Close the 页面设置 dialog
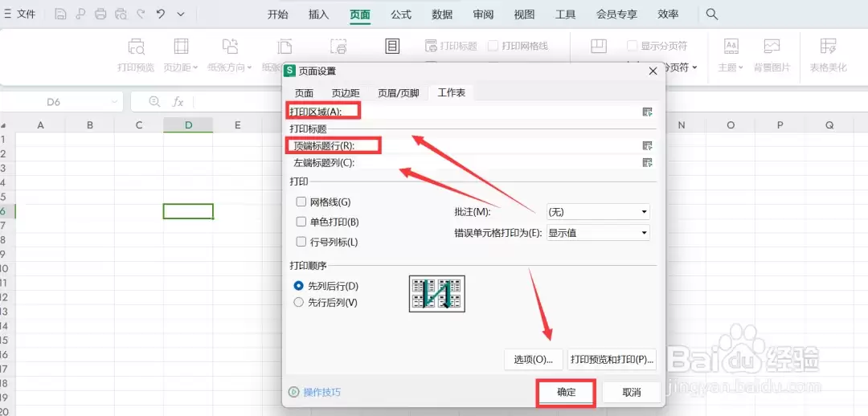This screenshot has width=868, height=416. click(x=653, y=71)
